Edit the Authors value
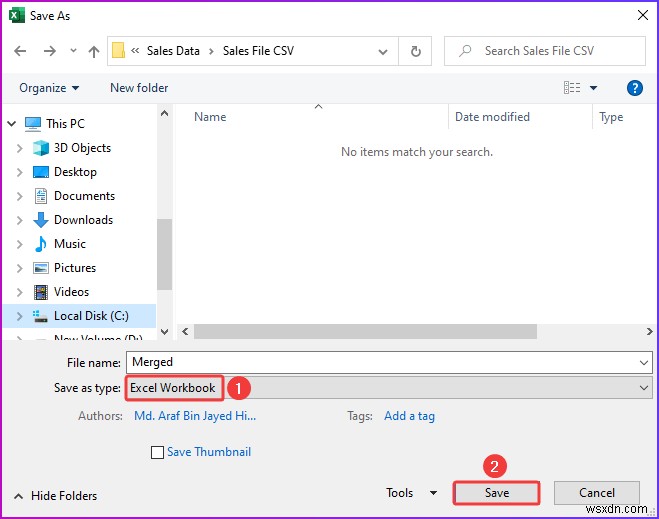The image size is (659, 519). pyautogui.click(x=195, y=416)
